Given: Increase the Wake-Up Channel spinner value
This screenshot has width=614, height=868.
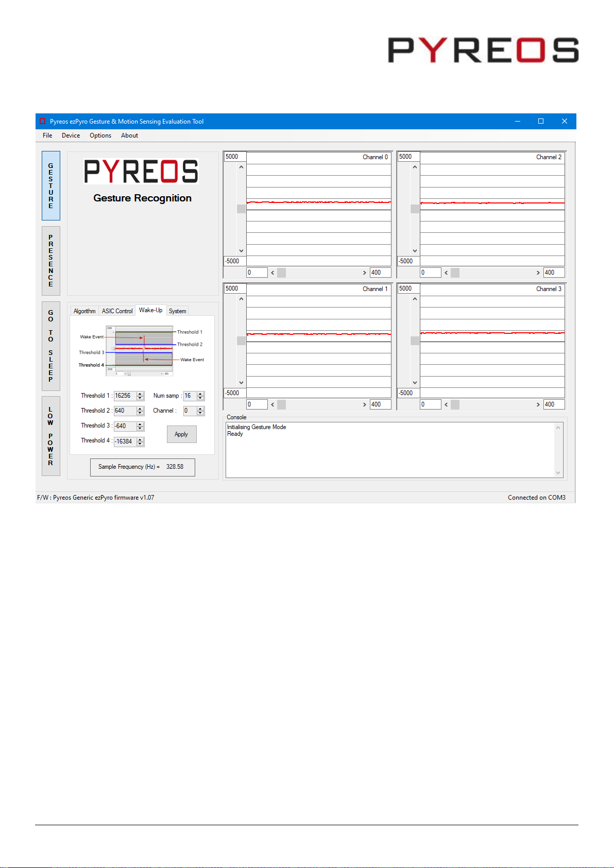Looking at the screenshot, I should [200, 409].
